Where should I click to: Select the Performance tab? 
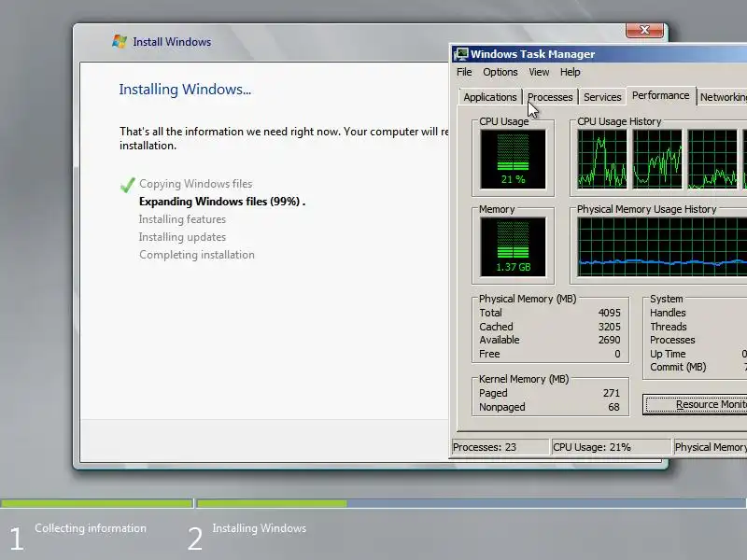point(661,95)
